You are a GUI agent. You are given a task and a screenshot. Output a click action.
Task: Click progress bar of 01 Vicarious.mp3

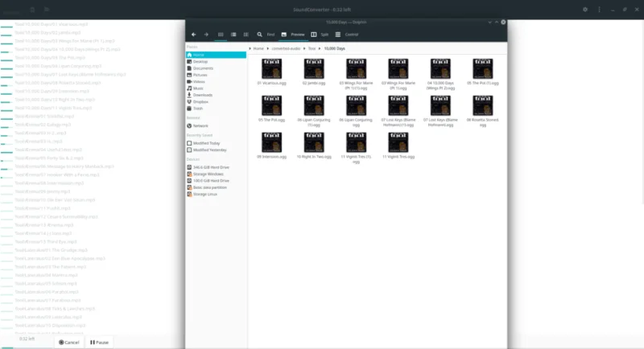tap(6, 27)
